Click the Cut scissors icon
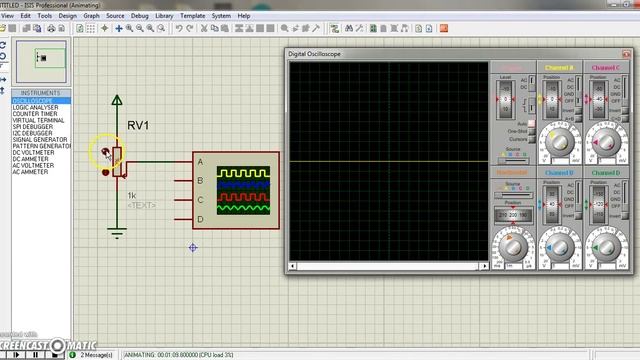 tap(204, 28)
